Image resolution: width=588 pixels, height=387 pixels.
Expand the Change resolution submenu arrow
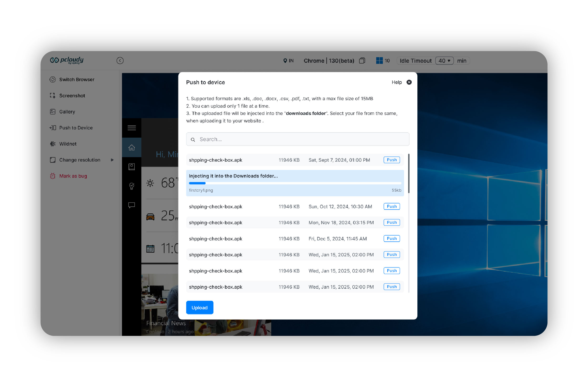pos(112,160)
